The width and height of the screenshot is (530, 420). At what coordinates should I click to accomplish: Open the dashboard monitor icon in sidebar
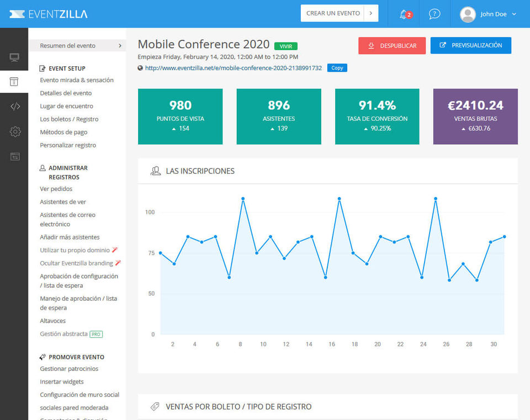14,57
